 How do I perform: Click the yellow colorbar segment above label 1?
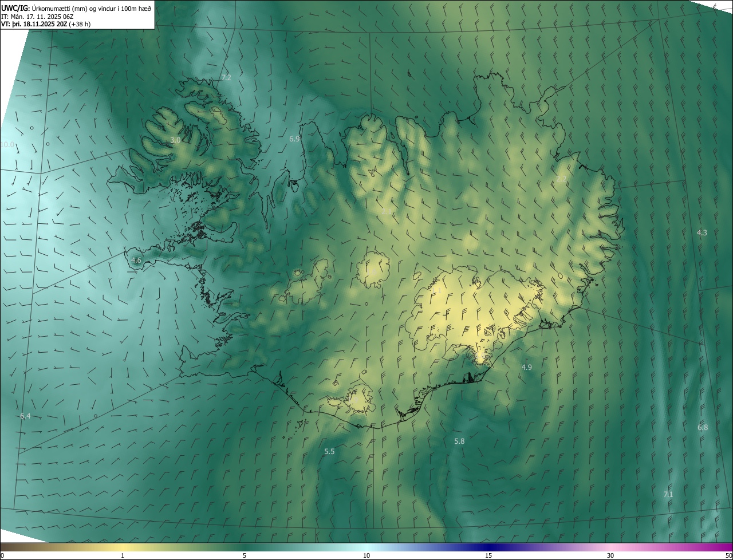pyautogui.click(x=123, y=547)
